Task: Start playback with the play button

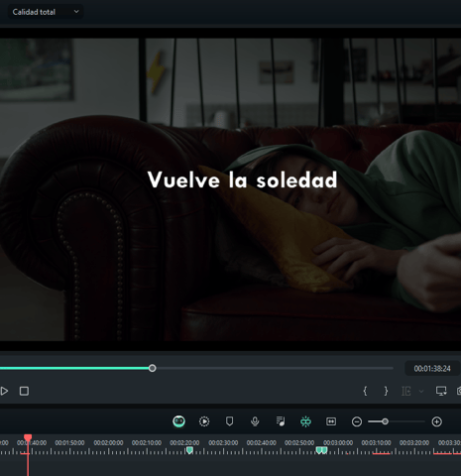Action: 4,392
